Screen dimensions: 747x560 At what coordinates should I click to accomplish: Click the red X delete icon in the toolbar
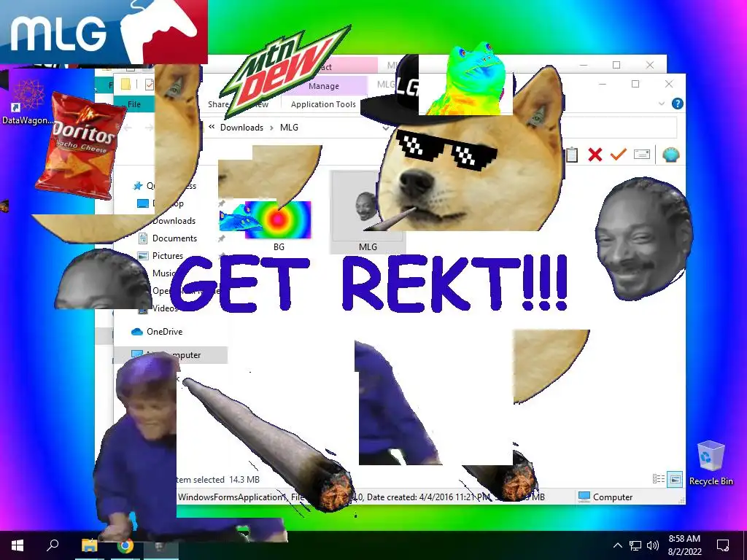pyautogui.click(x=595, y=155)
